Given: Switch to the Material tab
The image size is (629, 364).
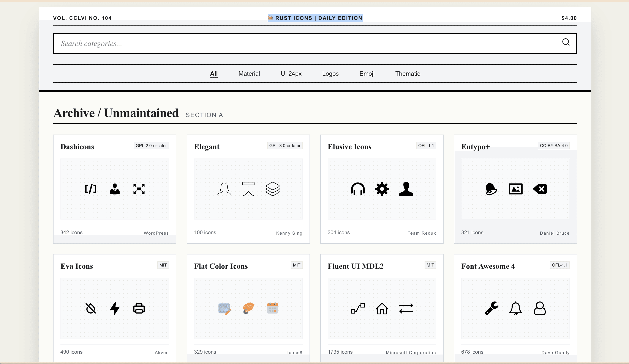Looking at the screenshot, I should (x=249, y=74).
